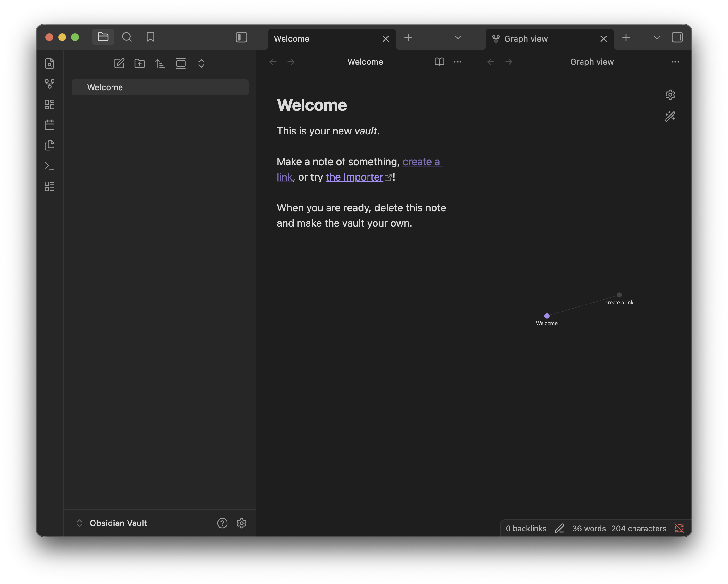The image size is (728, 584).
Task: Click the Welcome note title in header
Action: (x=365, y=62)
